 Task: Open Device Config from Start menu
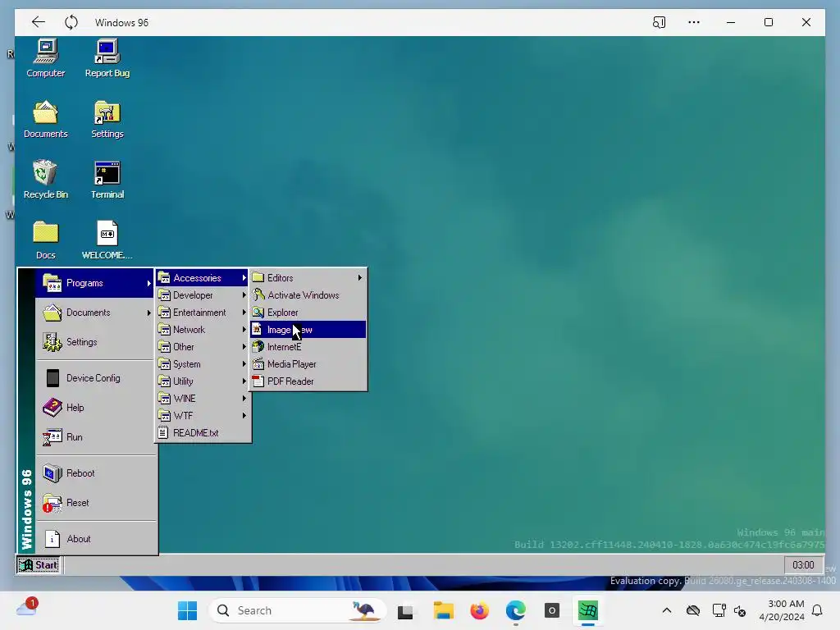(95, 377)
